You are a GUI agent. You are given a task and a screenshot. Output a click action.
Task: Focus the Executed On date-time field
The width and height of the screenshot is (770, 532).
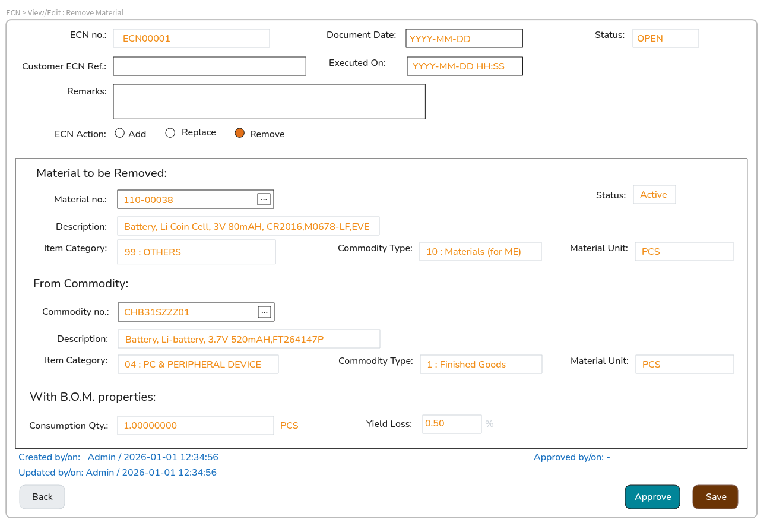pos(465,66)
